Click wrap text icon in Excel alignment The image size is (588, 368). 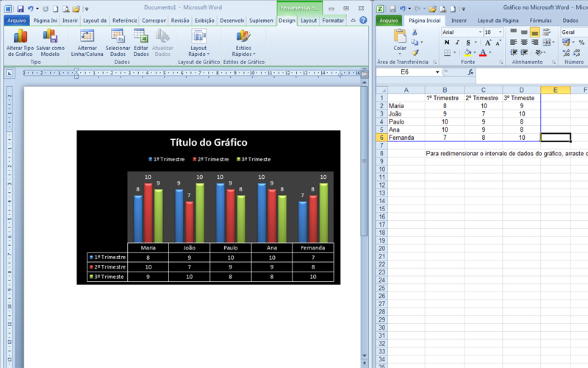[547, 32]
